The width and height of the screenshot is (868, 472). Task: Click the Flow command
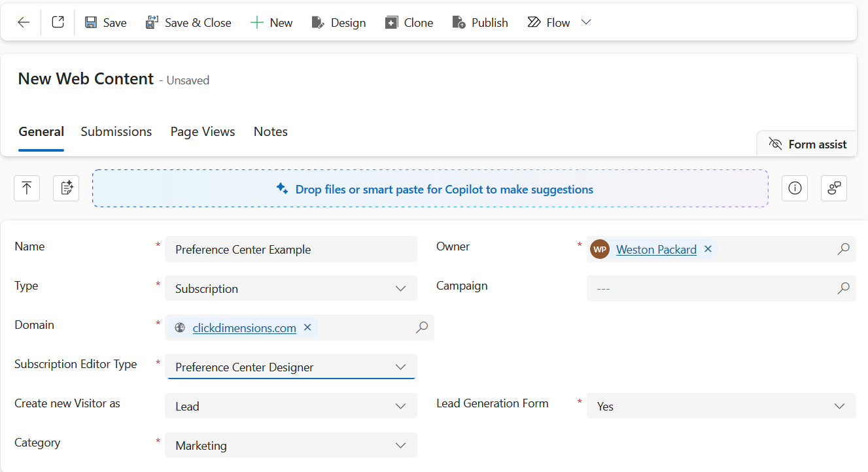pyautogui.click(x=549, y=22)
